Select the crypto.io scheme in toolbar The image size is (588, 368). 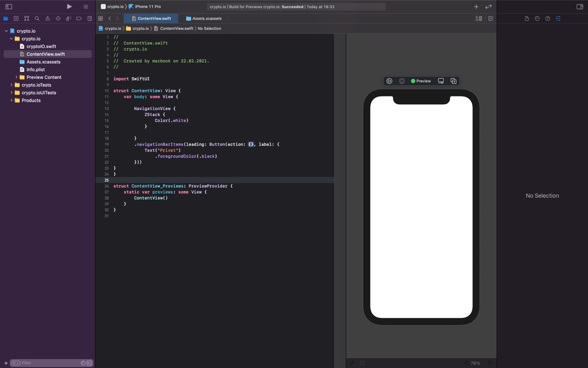coord(113,6)
